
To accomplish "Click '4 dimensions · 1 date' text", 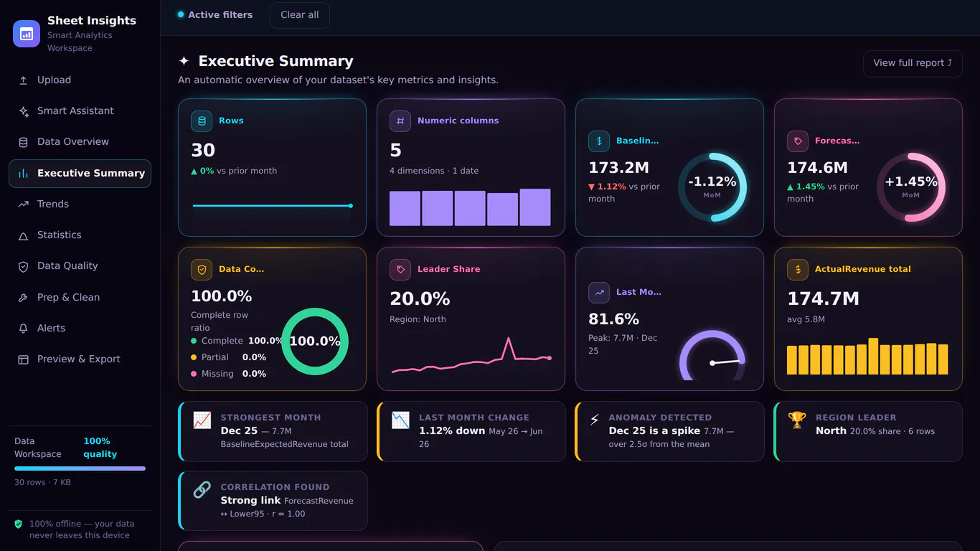I will point(434,171).
